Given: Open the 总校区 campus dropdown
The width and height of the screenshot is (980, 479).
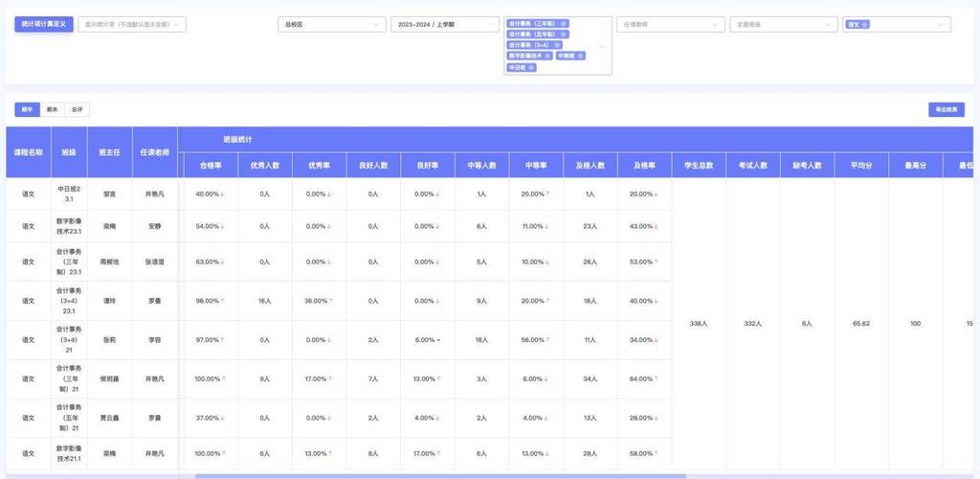Looking at the screenshot, I should click(332, 24).
